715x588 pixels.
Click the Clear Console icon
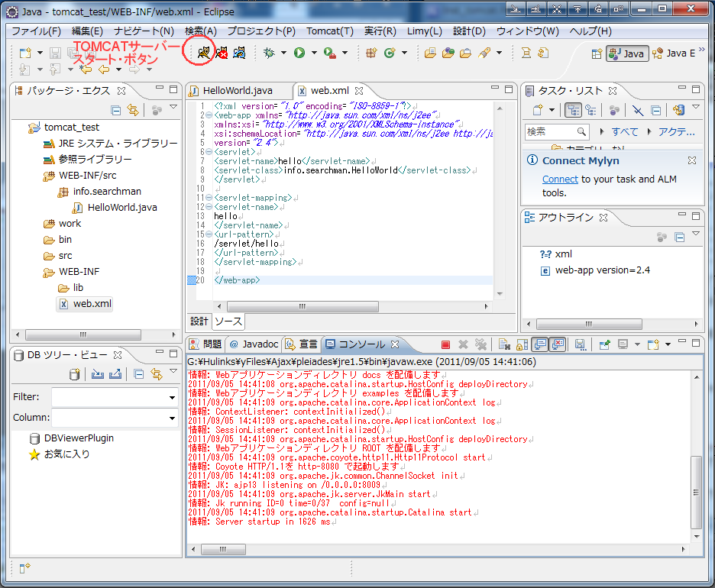click(504, 344)
